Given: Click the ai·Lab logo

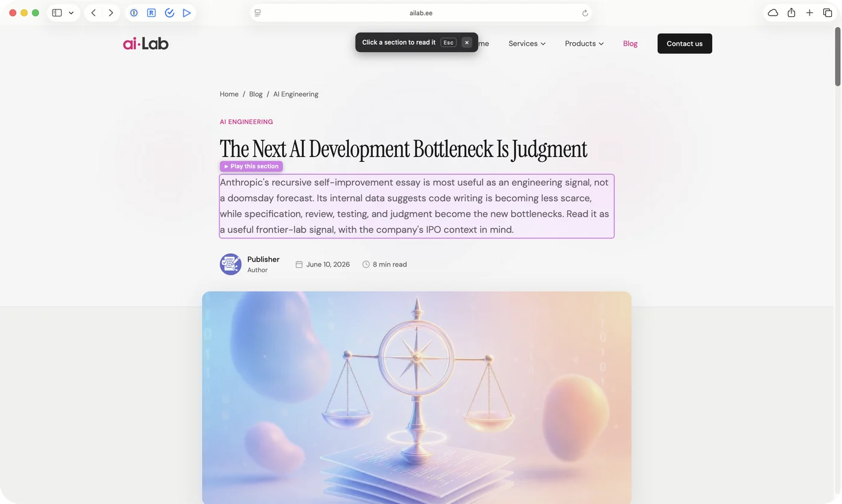Looking at the screenshot, I should [146, 43].
